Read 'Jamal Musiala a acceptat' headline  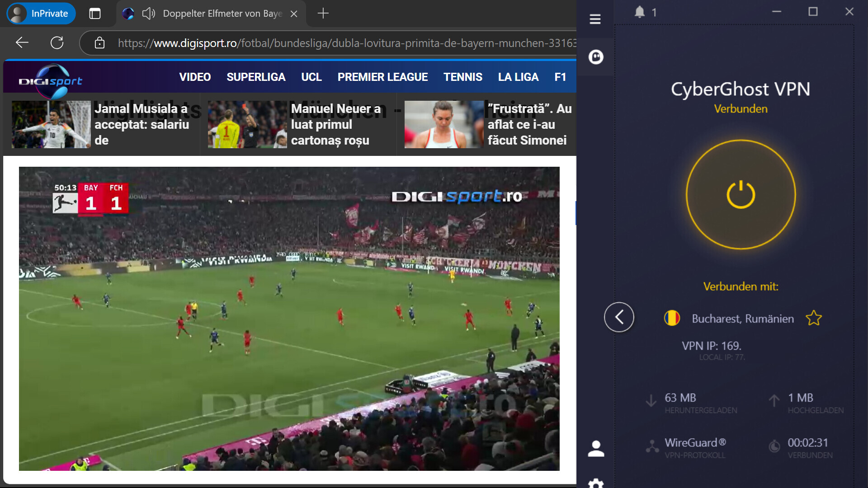pos(142,124)
